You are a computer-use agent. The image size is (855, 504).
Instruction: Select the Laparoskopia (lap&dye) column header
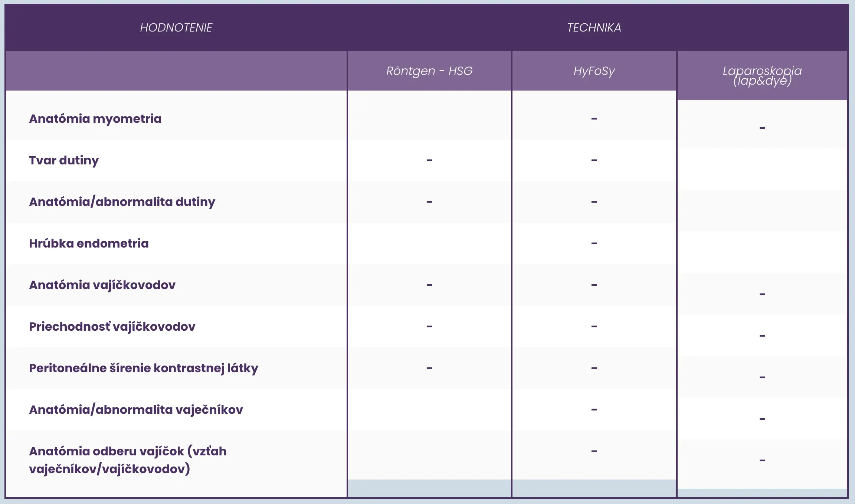[762, 76]
